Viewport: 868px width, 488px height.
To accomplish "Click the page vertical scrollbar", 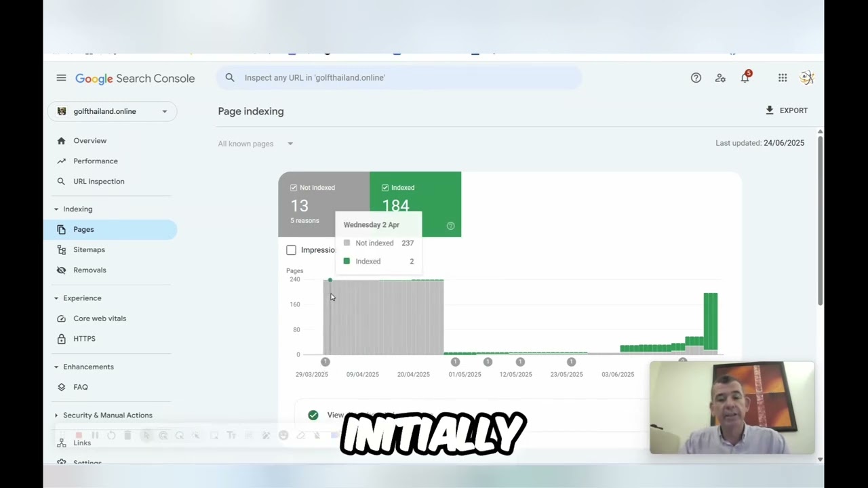I will click(x=821, y=220).
